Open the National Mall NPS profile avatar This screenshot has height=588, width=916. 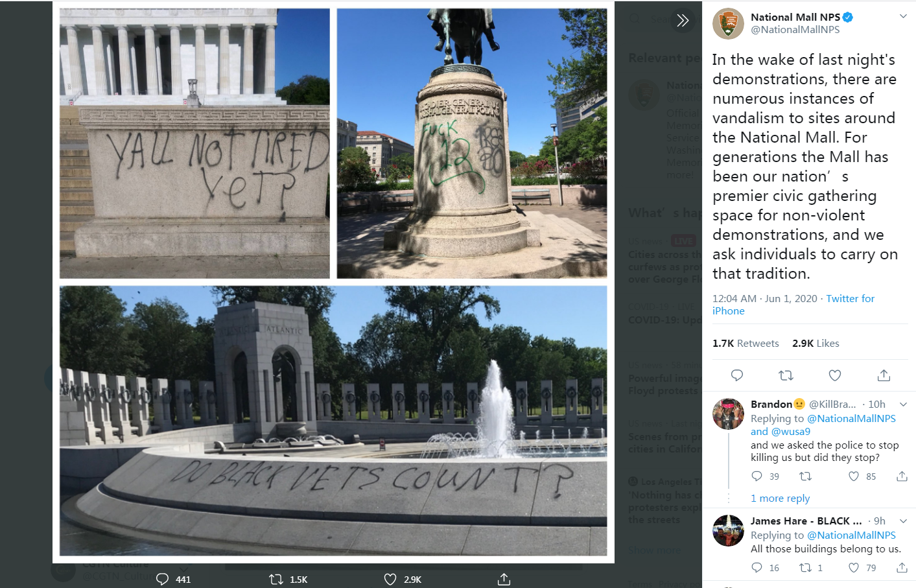tap(728, 24)
